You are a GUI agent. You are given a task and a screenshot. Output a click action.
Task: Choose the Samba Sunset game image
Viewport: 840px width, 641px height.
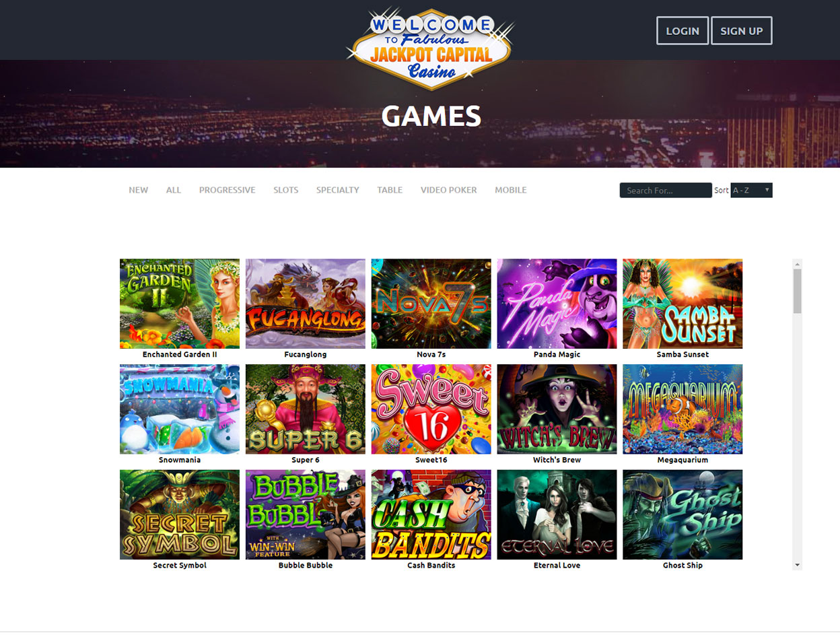click(682, 304)
